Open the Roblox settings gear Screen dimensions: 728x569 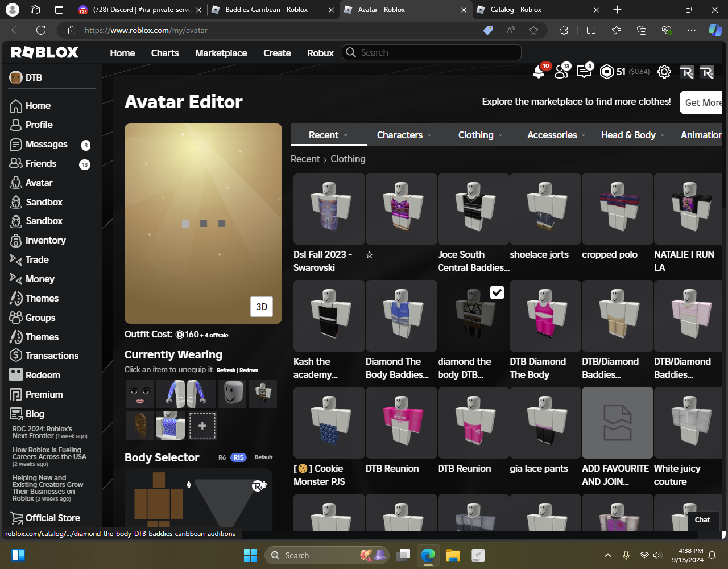[x=664, y=72]
